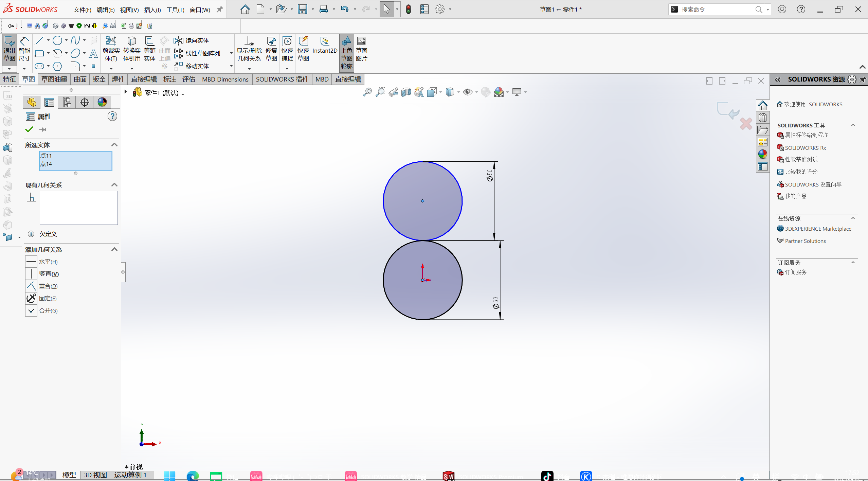Open Repair Sketch (修复草图) tool
The height and width of the screenshot is (481, 868).
coord(271,49)
